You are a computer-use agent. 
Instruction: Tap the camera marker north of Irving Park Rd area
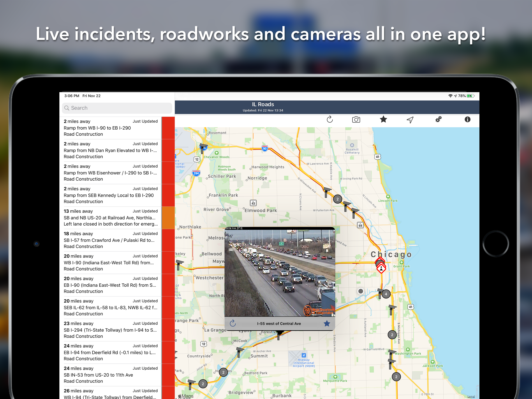[327, 192]
